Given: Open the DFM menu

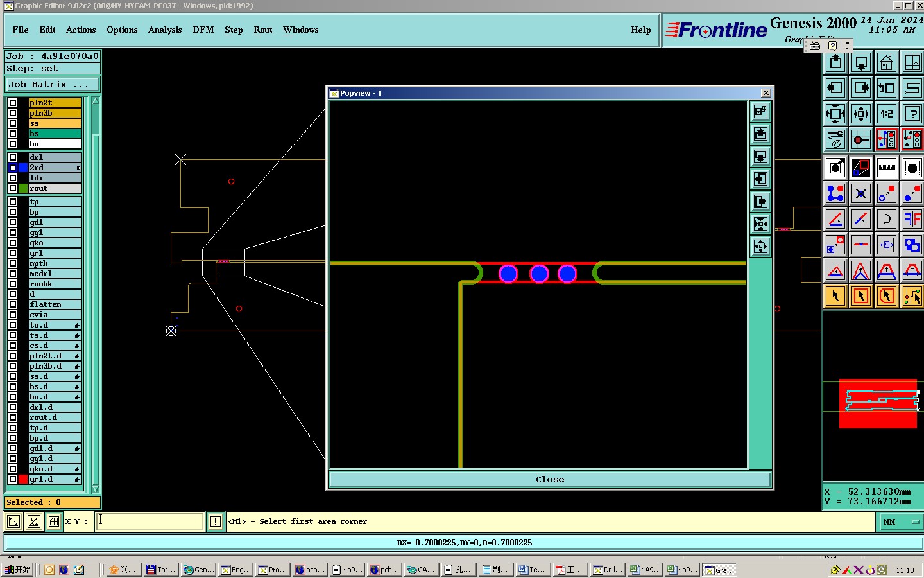Looking at the screenshot, I should 203,30.
